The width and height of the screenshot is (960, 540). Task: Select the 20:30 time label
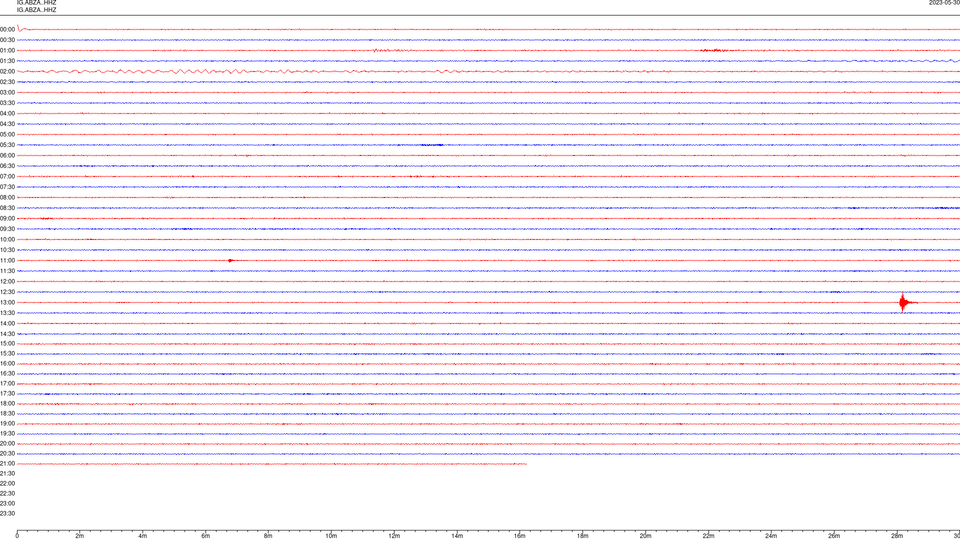click(7, 454)
